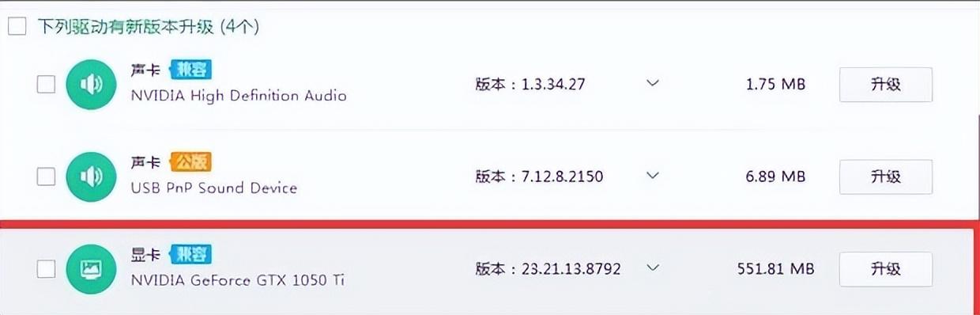The width and height of the screenshot is (980, 315).
Task: Expand version dropdown for 1.3.34.27
Action: click(x=653, y=83)
